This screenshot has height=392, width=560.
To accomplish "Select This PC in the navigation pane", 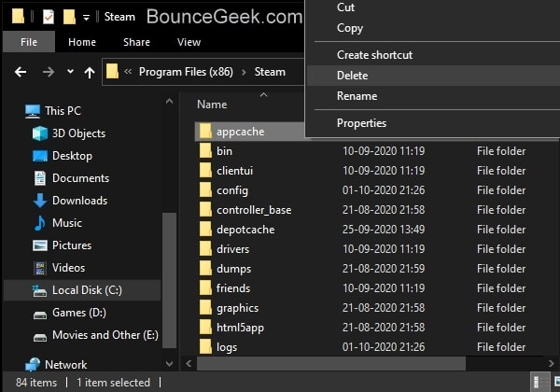I will 63,111.
